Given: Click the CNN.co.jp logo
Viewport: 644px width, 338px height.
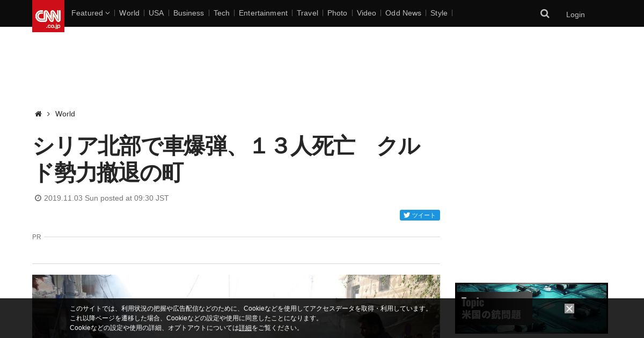Looking at the screenshot, I should (x=48, y=16).
